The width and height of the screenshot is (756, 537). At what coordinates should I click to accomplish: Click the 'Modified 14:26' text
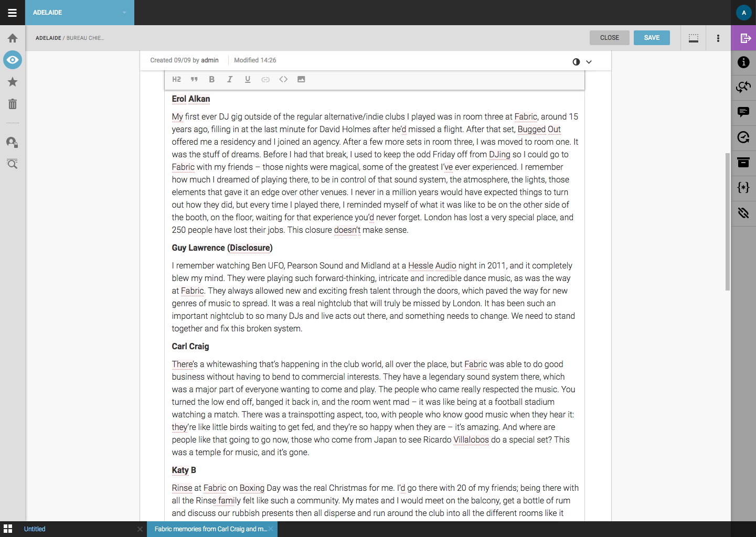(255, 60)
